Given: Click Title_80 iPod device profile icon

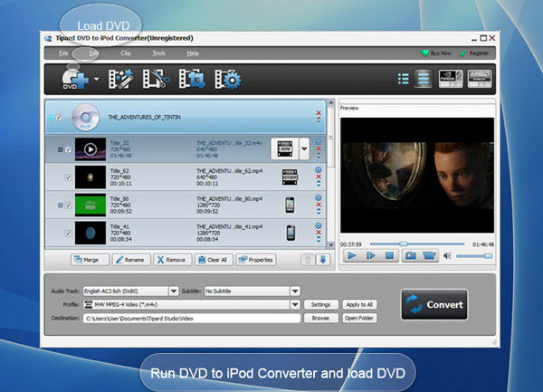Looking at the screenshot, I should pos(290,205).
